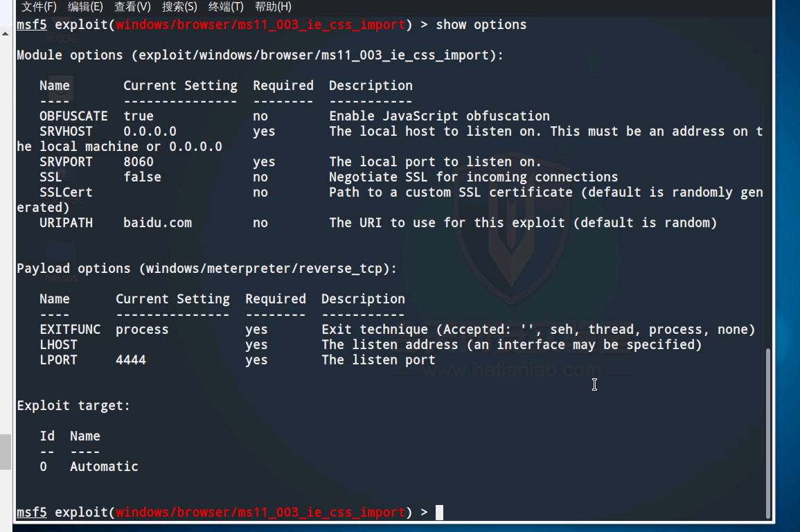Click the OBFUSCATE value true
This screenshot has width=800, height=532.
tap(139, 116)
